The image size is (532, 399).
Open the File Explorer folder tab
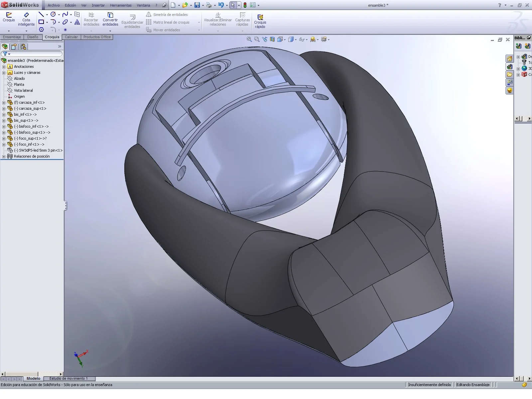(509, 74)
